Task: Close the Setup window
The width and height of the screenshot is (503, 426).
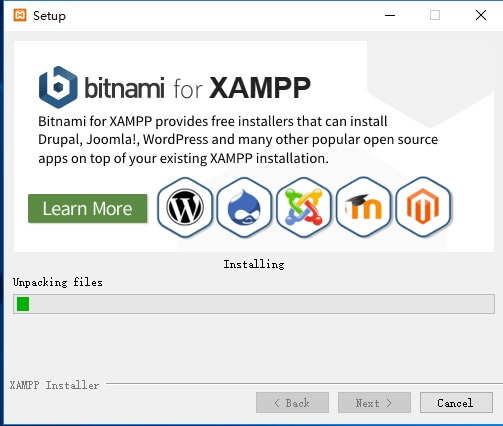Action: point(481,15)
